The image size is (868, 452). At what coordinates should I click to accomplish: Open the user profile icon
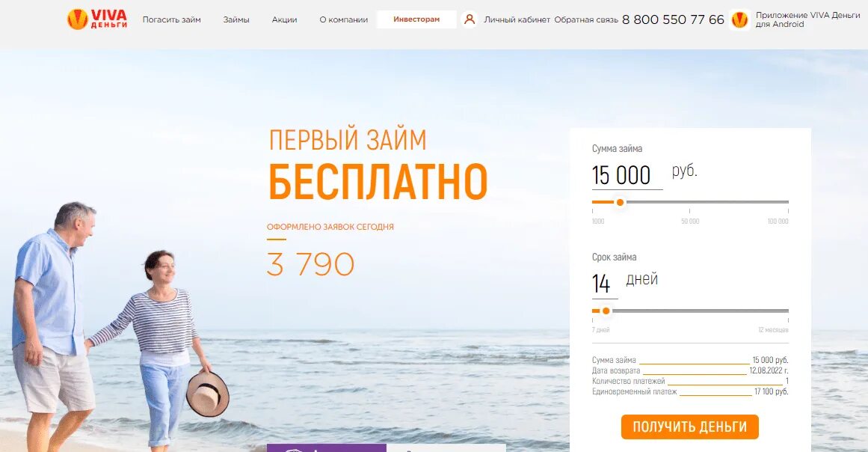(470, 19)
